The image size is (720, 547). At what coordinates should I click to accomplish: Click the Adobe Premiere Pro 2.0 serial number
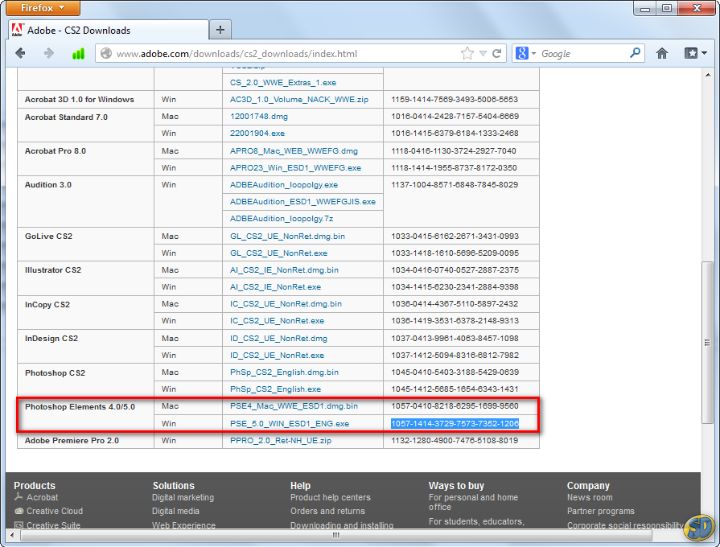pos(455,440)
